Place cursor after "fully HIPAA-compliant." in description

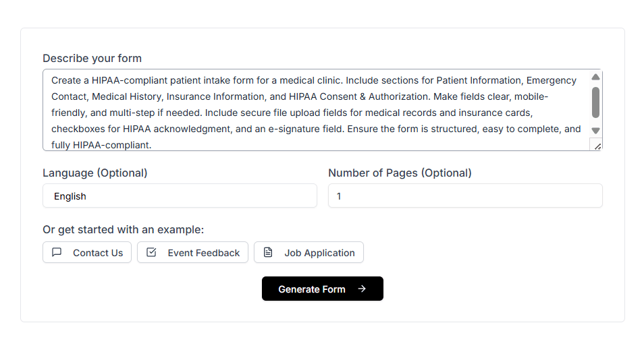(x=153, y=145)
